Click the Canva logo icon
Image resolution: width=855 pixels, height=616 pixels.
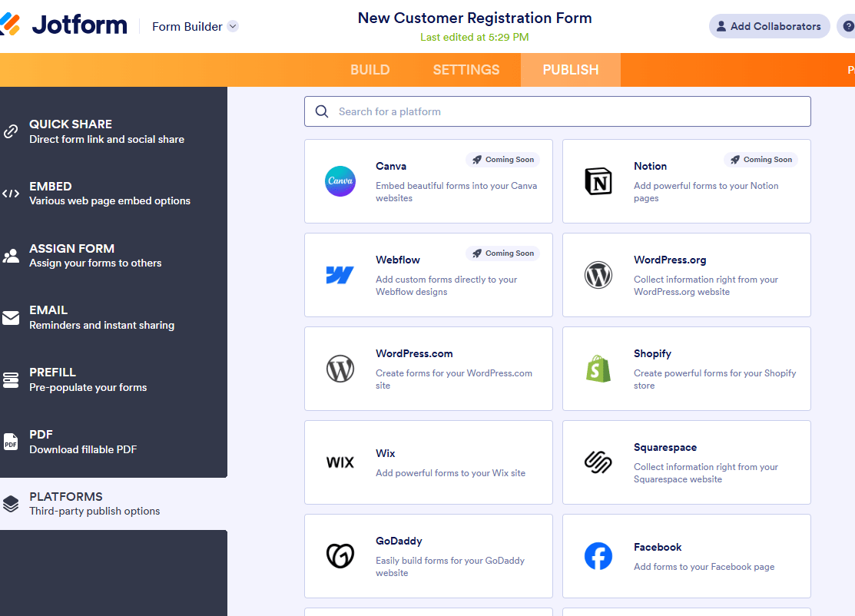point(340,181)
